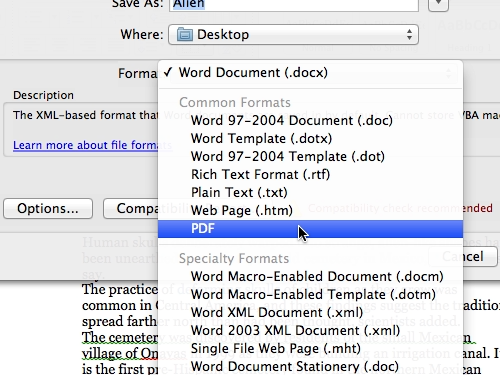Click the Compatibility Report button

[131, 209]
